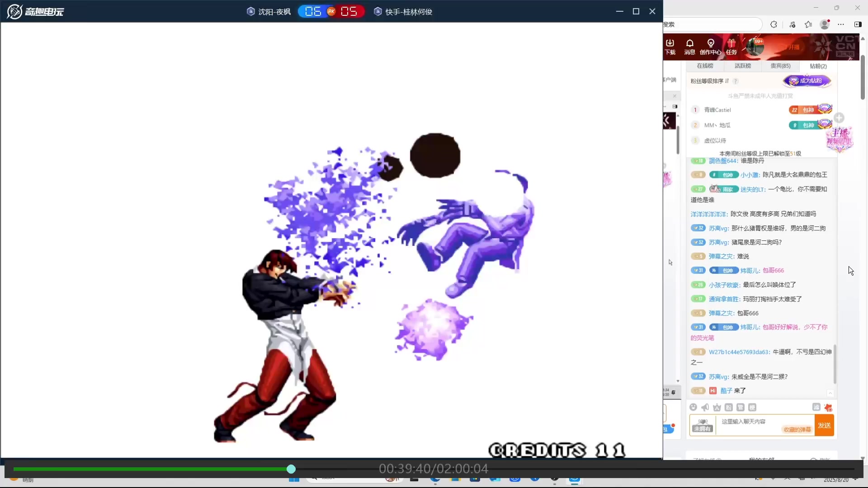This screenshot has height=488, width=868.
Task: Click the 奇趣电玩 logo
Action: pos(35,11)
